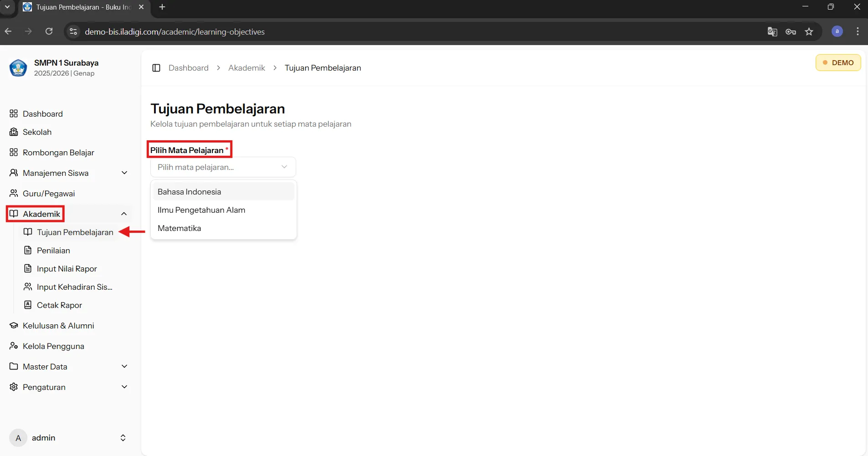Click the Tujuan Pembelajaran book icon
Screen dimensions: 868x456
point(28,232)
